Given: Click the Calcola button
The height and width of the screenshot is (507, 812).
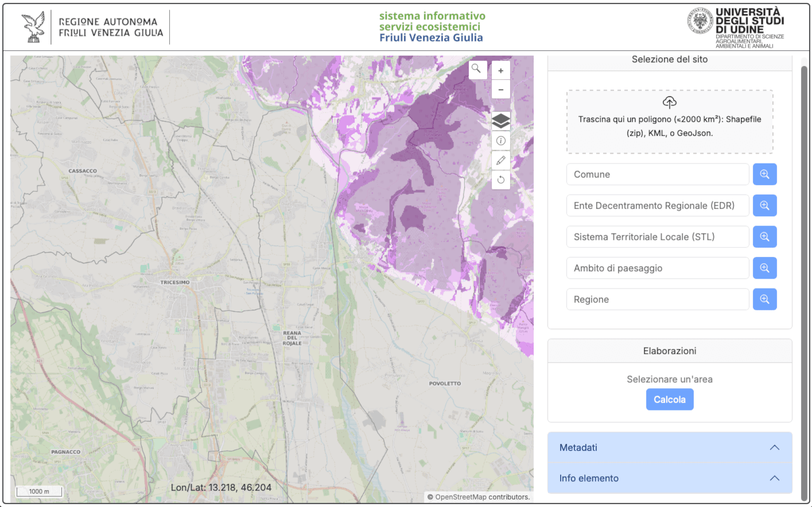Looking at the screenshot, I should click(x=670, y=400).
